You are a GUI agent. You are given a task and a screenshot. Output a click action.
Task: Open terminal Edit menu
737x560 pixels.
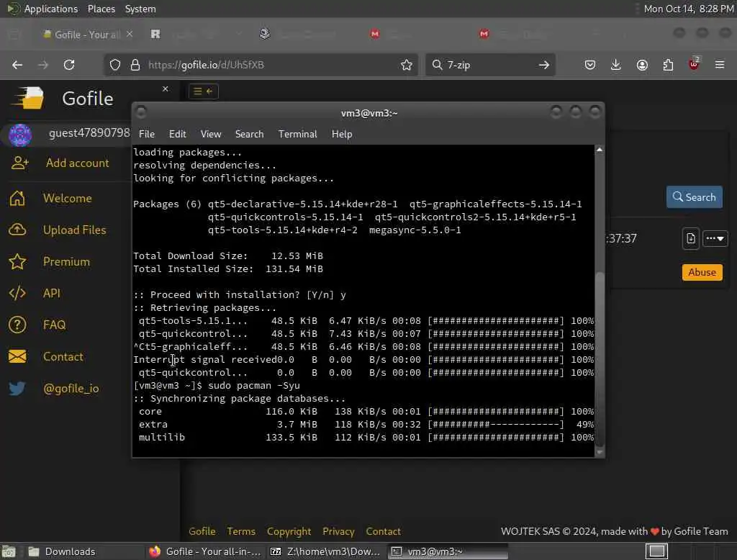click(x=177, y=134)
